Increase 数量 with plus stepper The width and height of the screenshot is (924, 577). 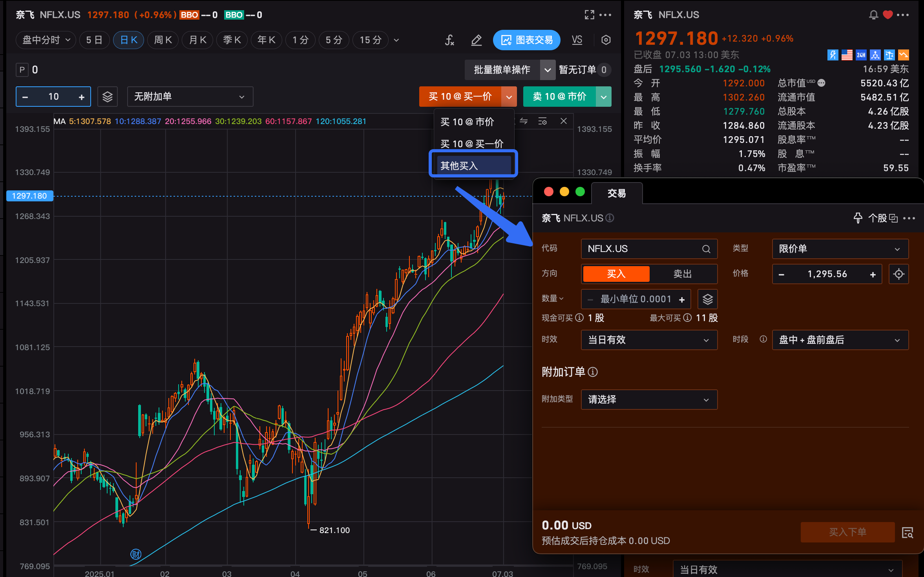click(682, 299)
